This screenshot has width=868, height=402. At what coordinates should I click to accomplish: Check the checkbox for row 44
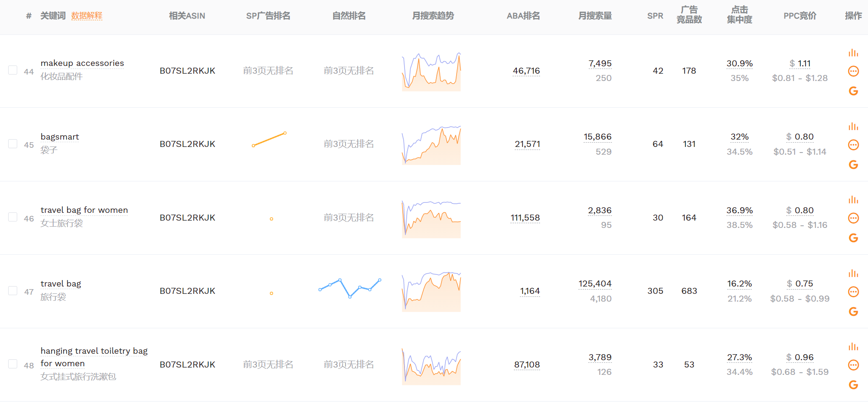click(13, 70)
